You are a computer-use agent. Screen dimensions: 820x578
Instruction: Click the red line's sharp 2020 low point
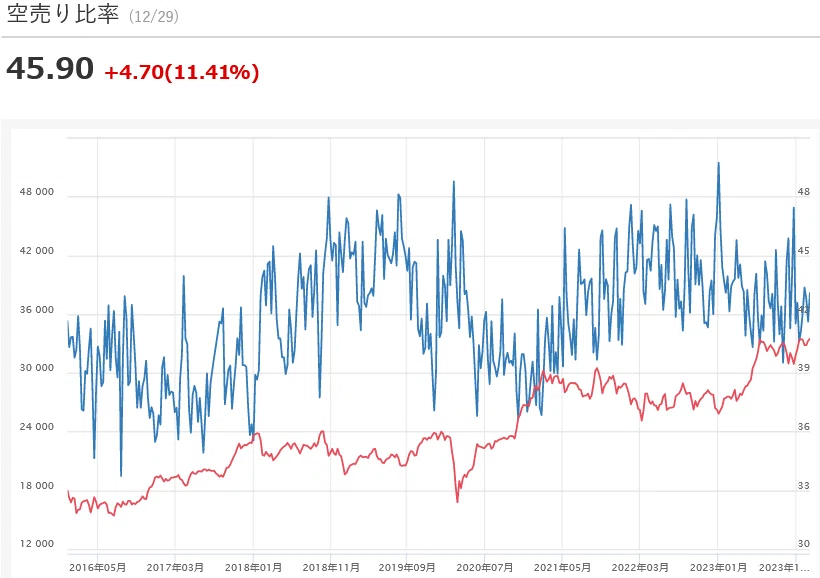point(458,502)
